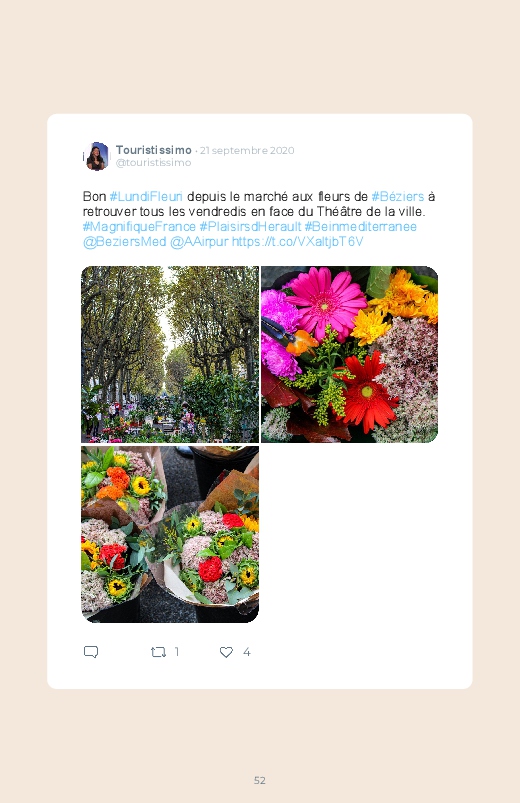The height and width of the screenshot is (803, 520).
Task: Visit the @AAirpur mention
Action: click(x=199, y=242)
